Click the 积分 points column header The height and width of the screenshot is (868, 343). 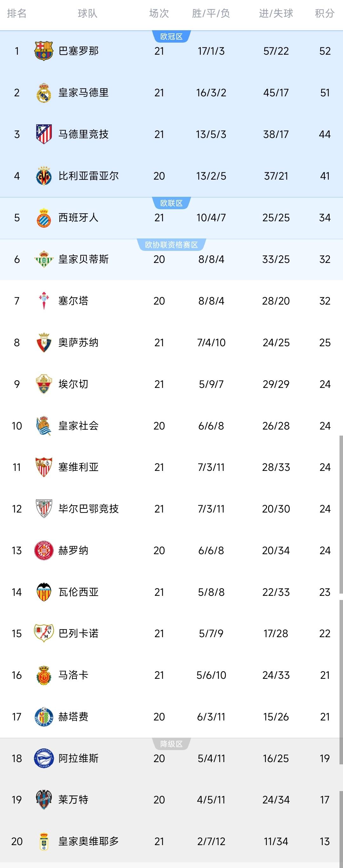pyautogui.click(x=325, y=13)
